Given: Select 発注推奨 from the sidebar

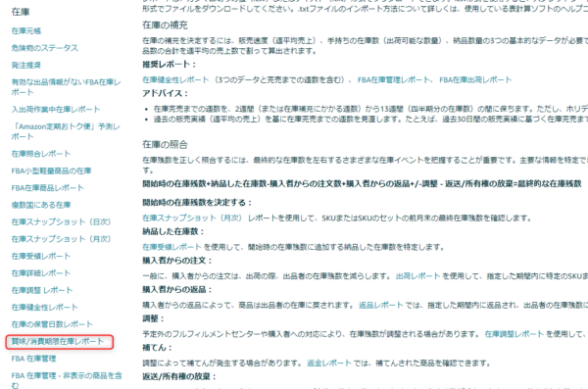Looking at the screenshot, I should click(26, 66).
